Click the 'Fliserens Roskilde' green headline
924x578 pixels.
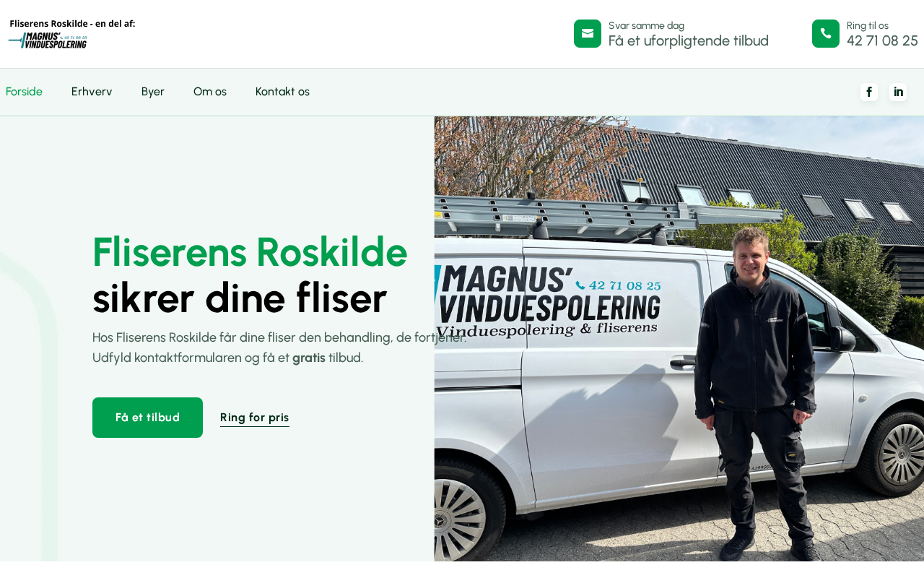pos(250,252)
